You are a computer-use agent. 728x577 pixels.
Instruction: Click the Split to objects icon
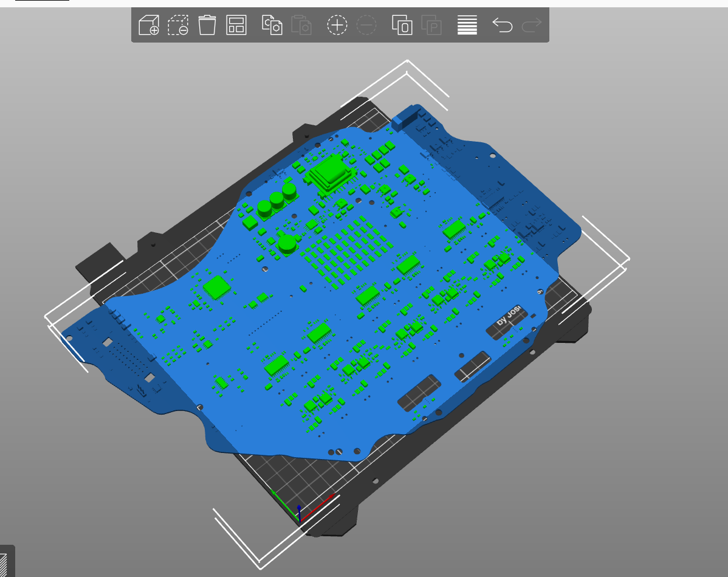tap(402, 25)
